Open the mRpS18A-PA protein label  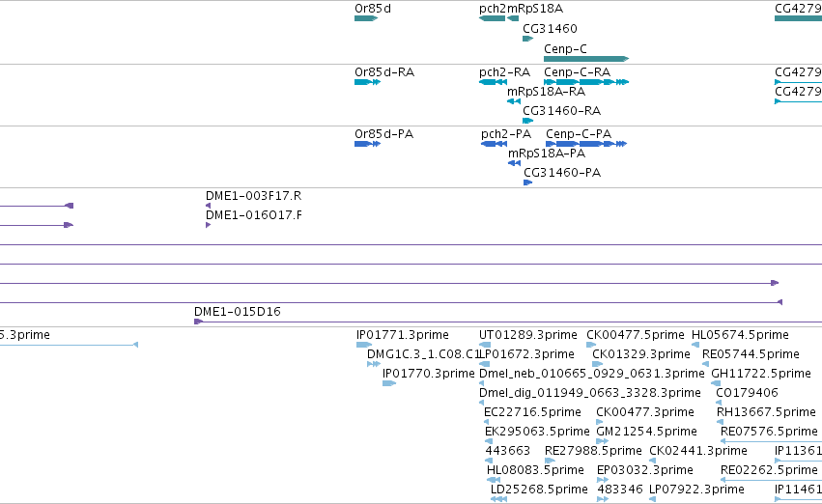[547, 154]
